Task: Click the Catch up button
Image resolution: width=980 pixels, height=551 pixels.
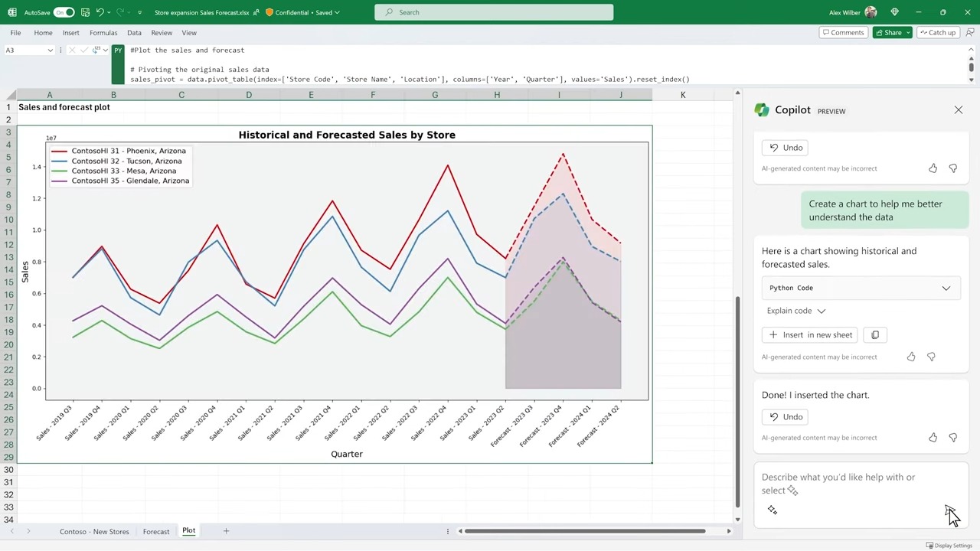Action: point(938,33)
